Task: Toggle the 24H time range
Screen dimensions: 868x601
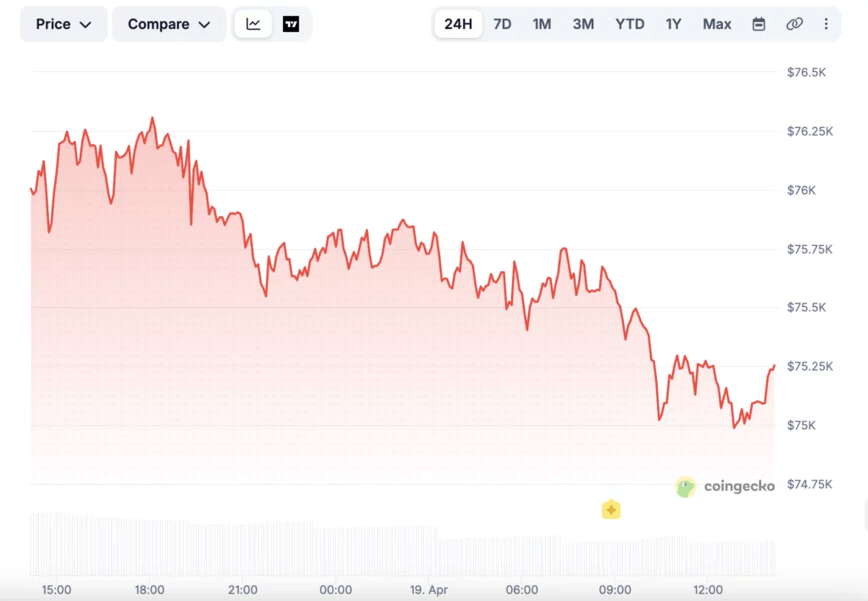Action: (458, 24)
